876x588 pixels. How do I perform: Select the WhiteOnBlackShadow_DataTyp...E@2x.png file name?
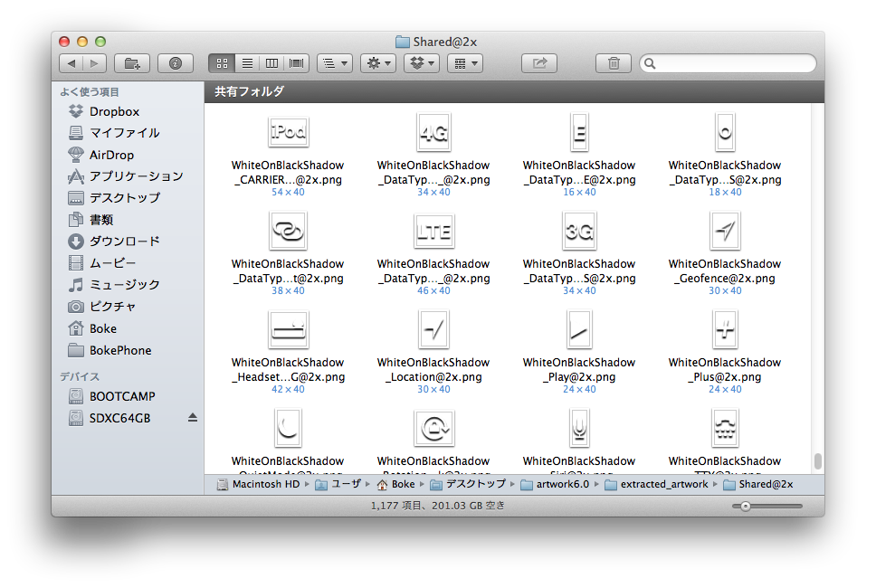[579, 173]
